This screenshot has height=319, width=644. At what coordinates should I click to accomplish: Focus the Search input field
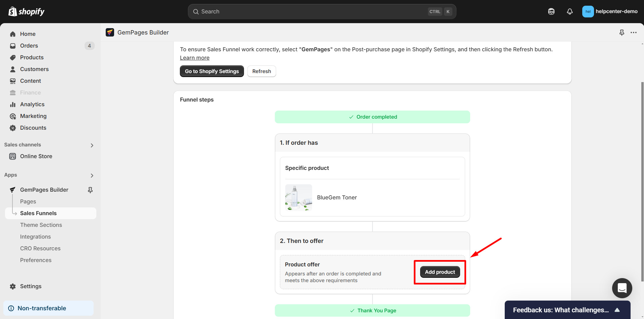pos(312,12)
